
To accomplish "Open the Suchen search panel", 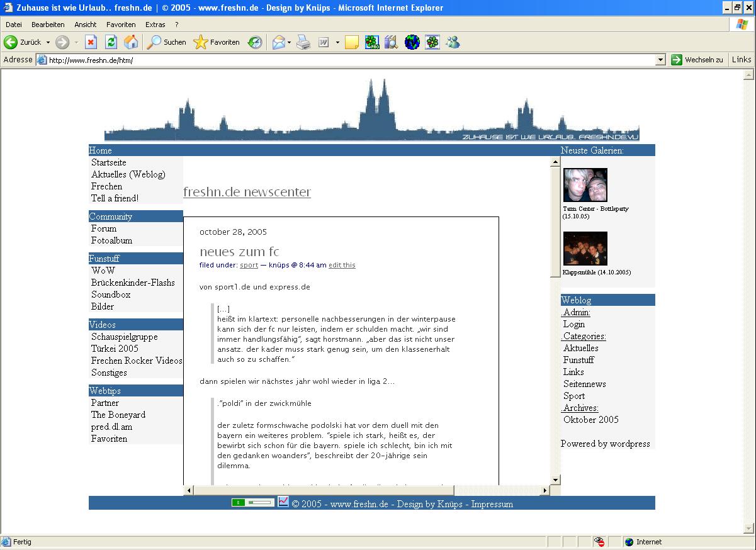I will coord(167,42).
